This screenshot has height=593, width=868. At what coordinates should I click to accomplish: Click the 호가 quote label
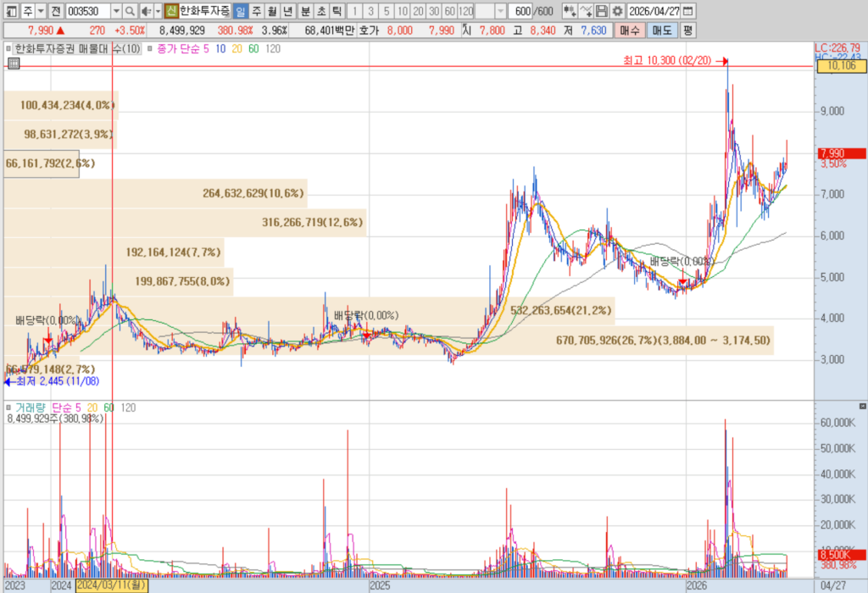(368, 30)
